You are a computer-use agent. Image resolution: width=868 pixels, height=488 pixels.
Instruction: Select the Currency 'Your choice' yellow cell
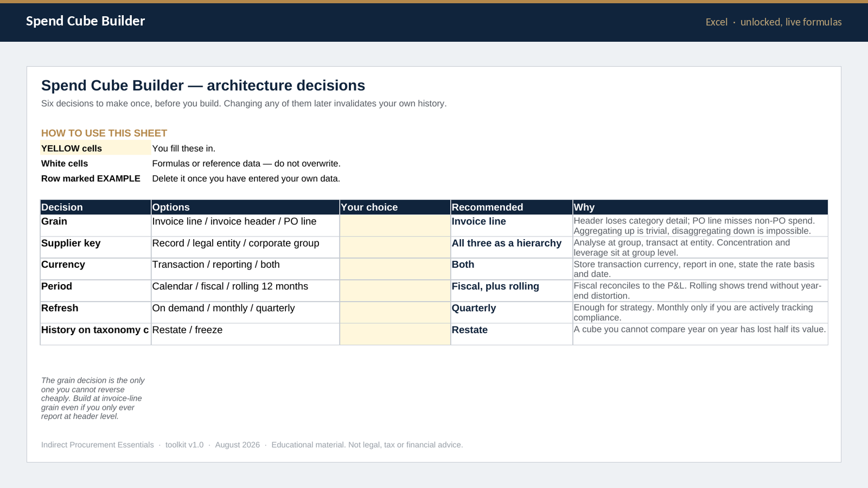coord(395,269)
